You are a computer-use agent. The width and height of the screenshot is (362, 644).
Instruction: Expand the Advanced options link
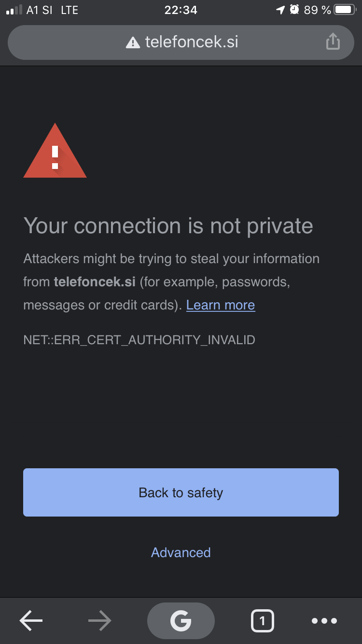coord(181,552)
